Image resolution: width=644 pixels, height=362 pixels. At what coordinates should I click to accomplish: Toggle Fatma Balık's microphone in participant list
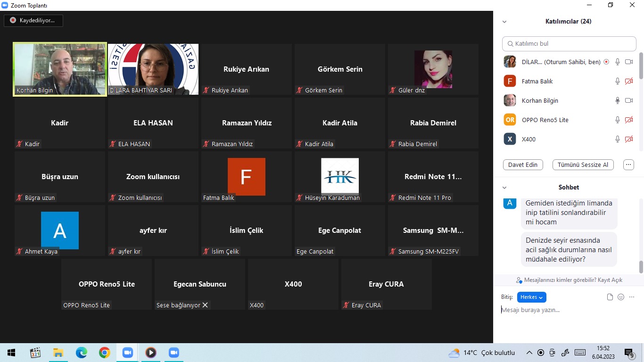click(618, 81)
